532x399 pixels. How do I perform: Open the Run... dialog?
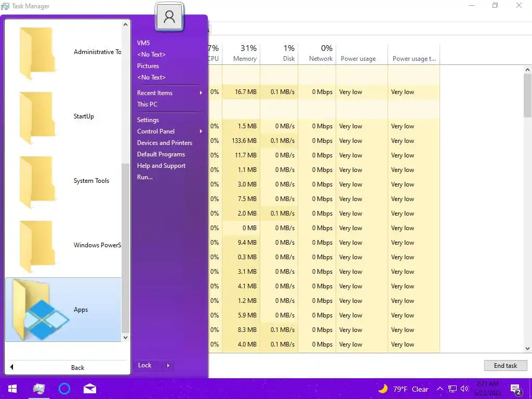(145, 177)
